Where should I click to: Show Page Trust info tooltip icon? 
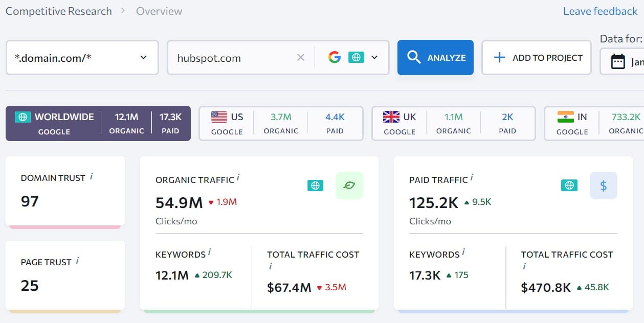coord(77,260)
